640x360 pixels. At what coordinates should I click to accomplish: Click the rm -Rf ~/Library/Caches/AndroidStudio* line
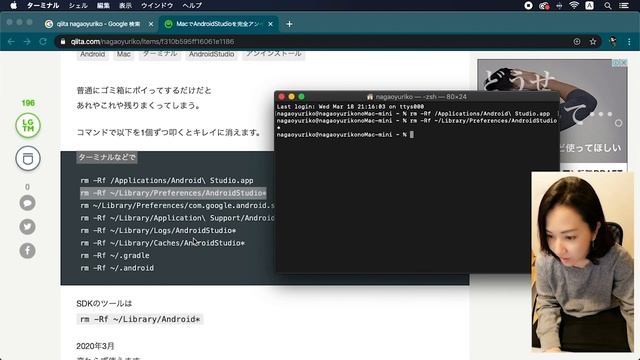pyautogui.click(x=162, y=243)
